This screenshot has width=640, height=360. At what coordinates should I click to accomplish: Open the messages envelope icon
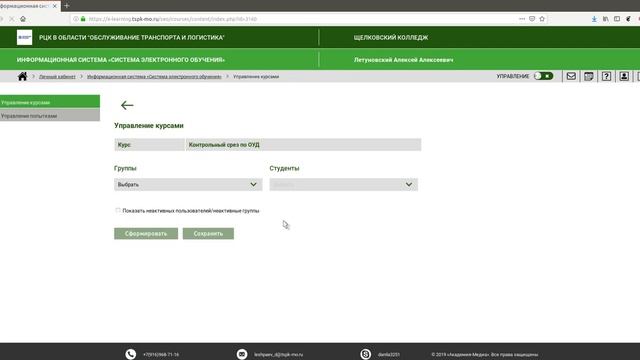tap(571, 76)
